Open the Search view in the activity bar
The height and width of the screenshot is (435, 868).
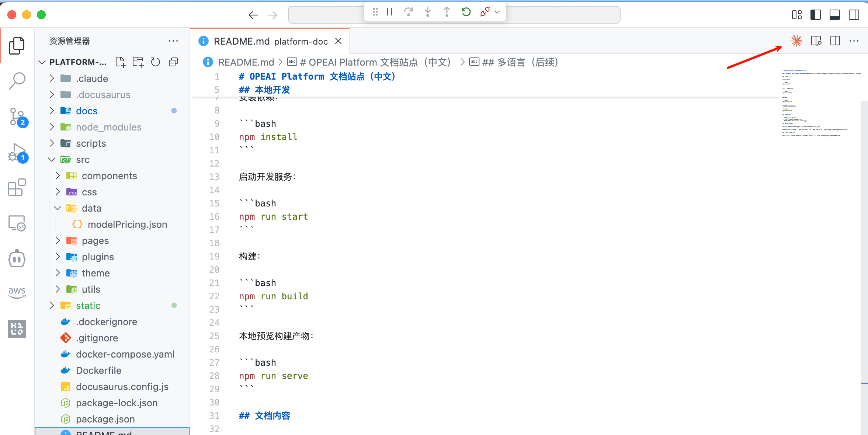coord(17,80)
